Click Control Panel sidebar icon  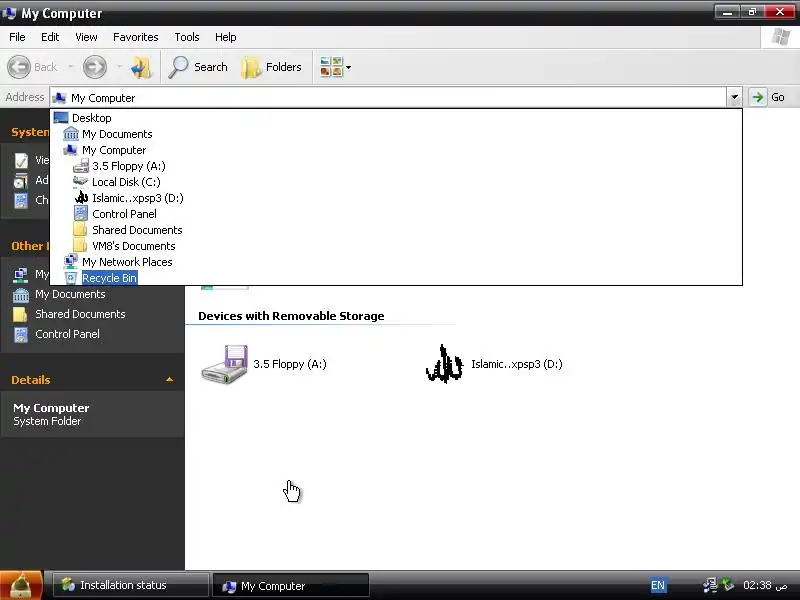point(21,335)
